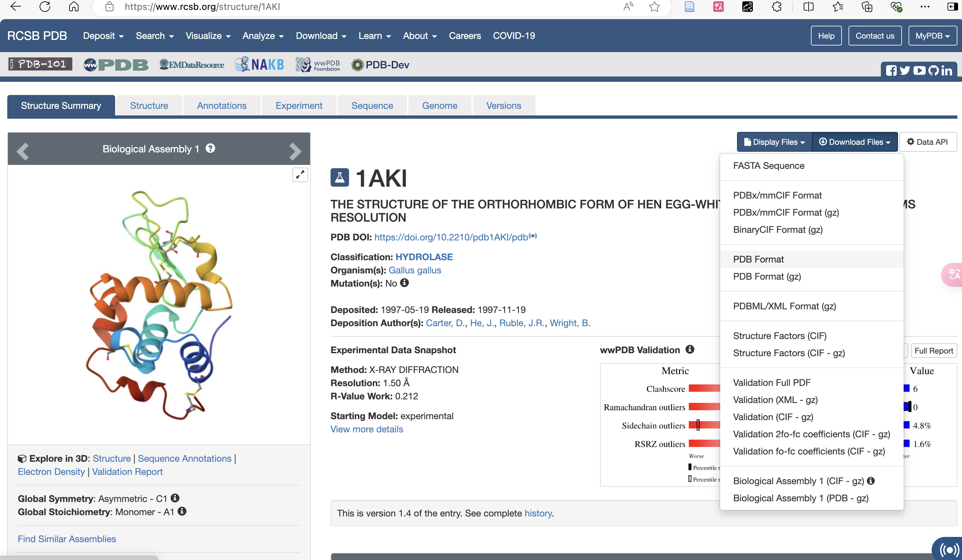Click the Biological Assembly help question icon
This screenshot has height=560, width=962.
coord(210,148)
